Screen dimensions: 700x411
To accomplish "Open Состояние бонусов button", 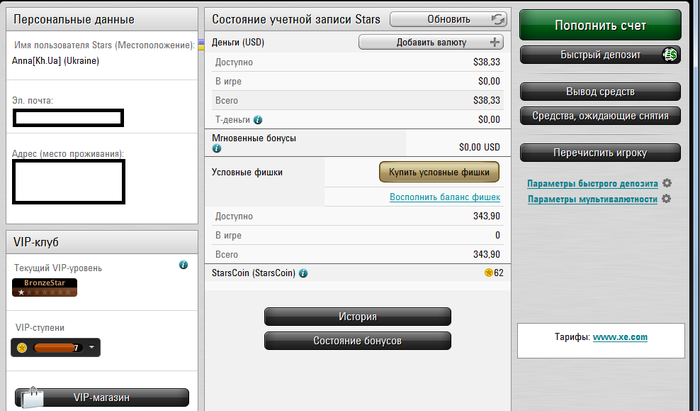I will point(358,340).
